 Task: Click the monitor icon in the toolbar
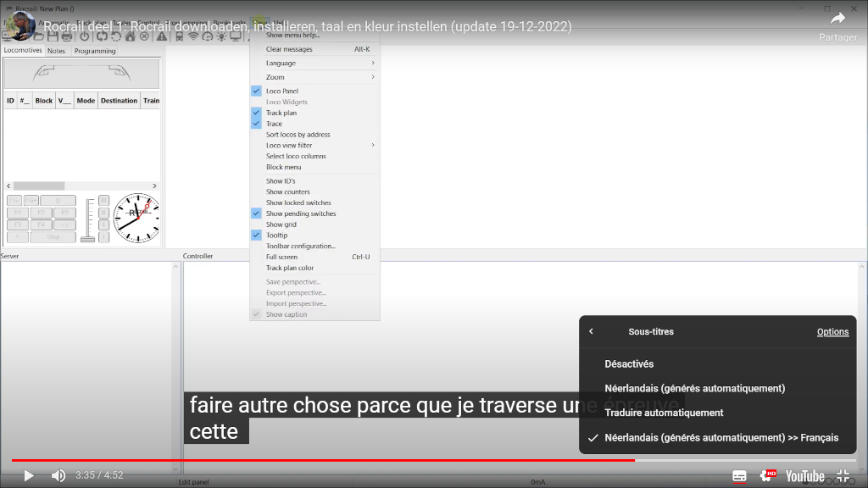[x=236, y=36]
